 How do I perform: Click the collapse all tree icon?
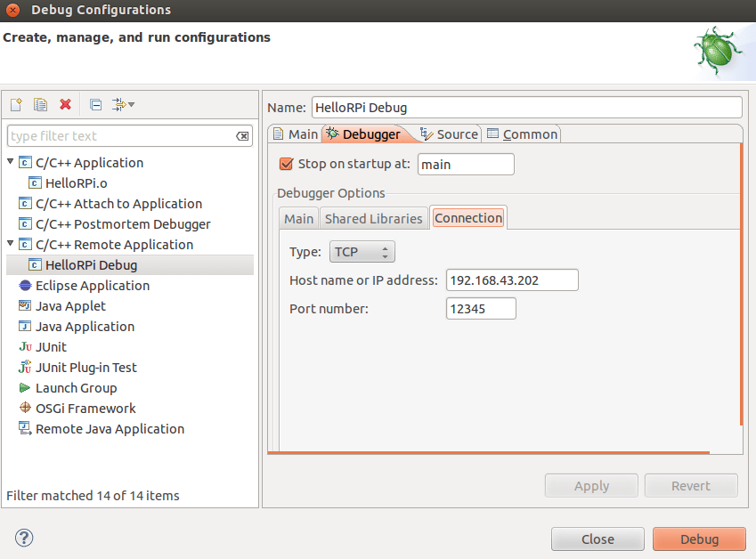pyautogui.click(x=95, y=105)
